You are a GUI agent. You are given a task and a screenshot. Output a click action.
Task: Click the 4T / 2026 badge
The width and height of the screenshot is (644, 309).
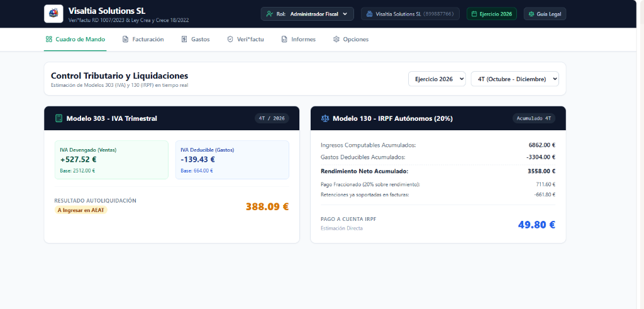(272, 118)
